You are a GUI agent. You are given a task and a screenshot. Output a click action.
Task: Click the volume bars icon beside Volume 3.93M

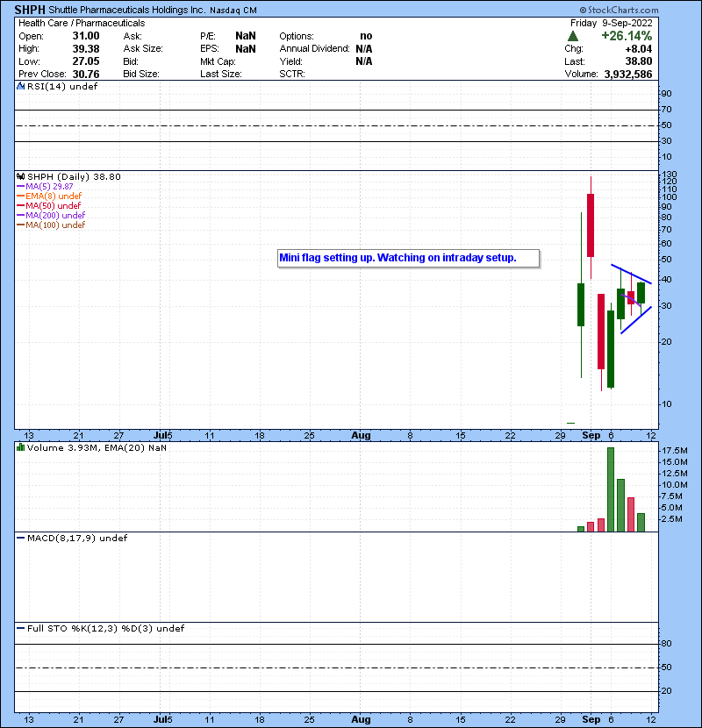coord(20,447)
